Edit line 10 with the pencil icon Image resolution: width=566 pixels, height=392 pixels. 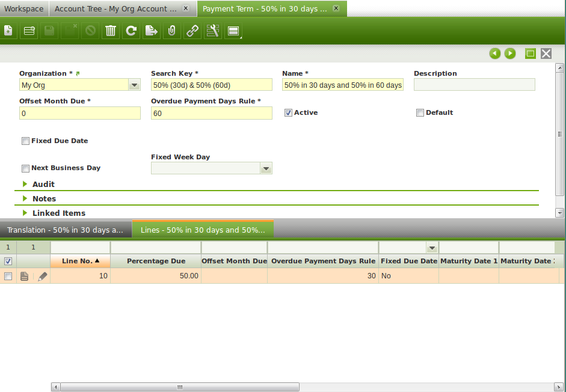coord(43,277)
